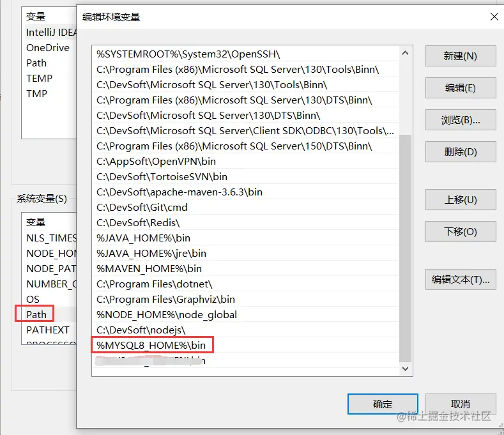Select %JAVA_HOME%\jre\bin entry
The image size is (504, 435).
point(245,254)
